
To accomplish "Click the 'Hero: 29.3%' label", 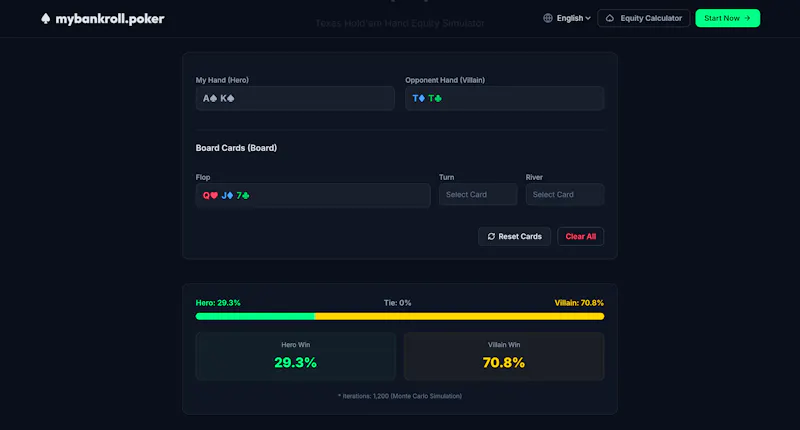I will [x=218, y=303].
